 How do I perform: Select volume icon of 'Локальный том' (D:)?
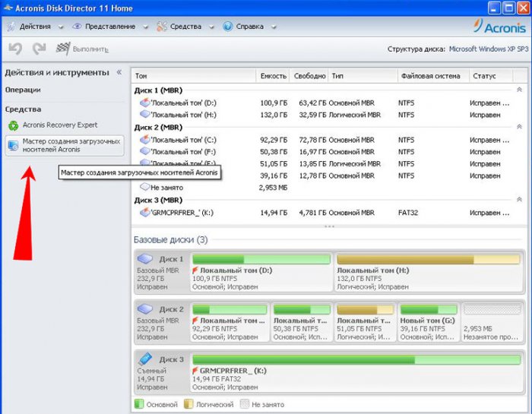[x=145, y=102]
